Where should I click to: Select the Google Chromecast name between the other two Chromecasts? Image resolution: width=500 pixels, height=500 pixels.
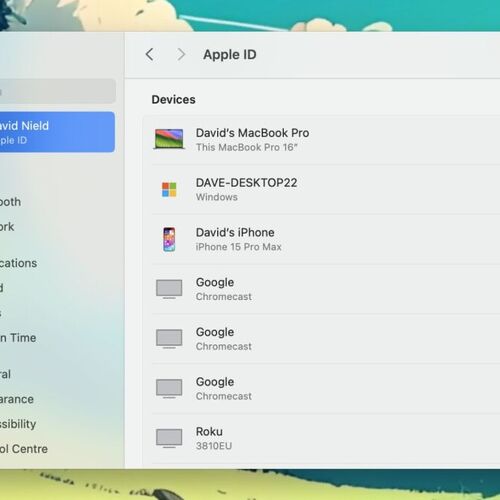click(215, 332)
